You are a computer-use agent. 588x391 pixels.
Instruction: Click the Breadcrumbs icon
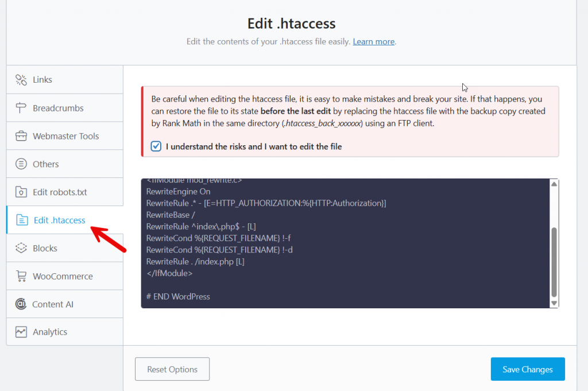coord(22,107)
